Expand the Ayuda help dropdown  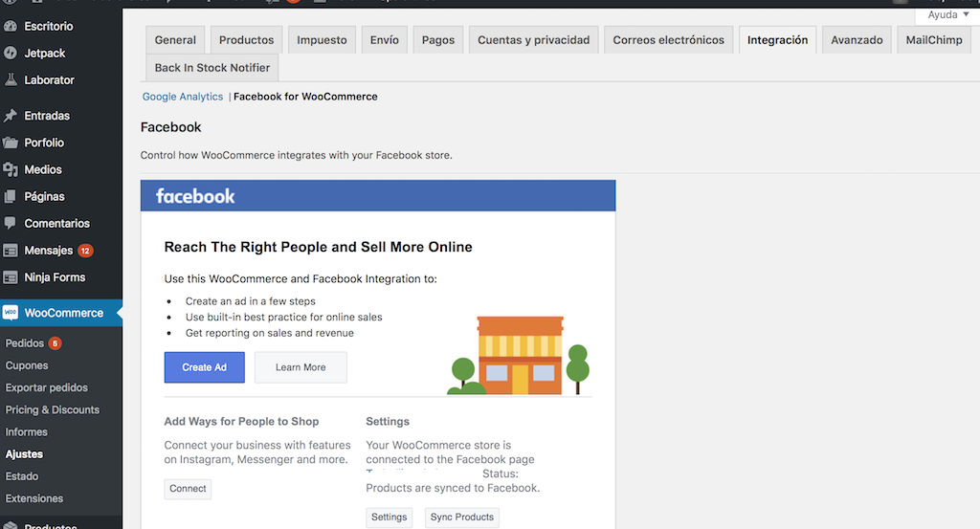947,15
